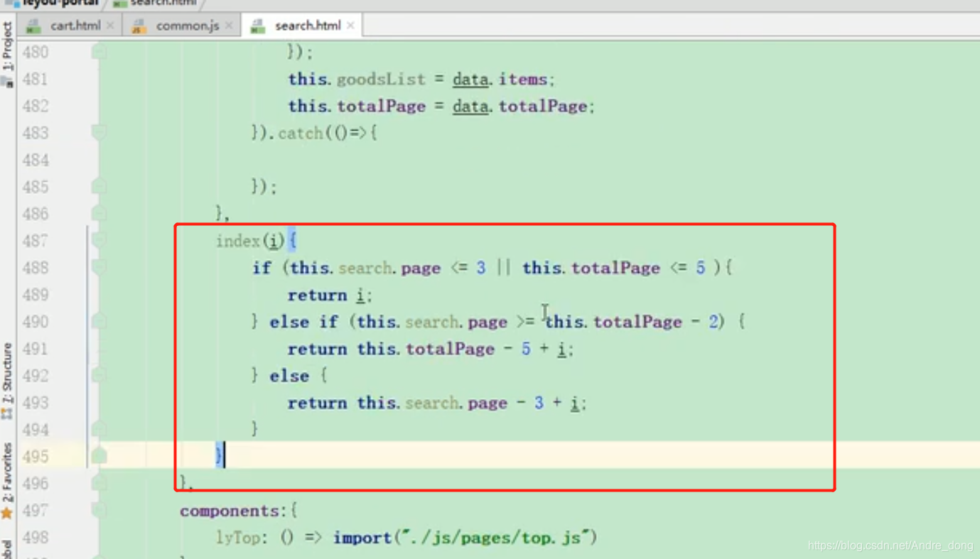Close the cart.html tab
Image resolution: width=980 pixels, height=559 pixels.
click(x=110, y=26)
